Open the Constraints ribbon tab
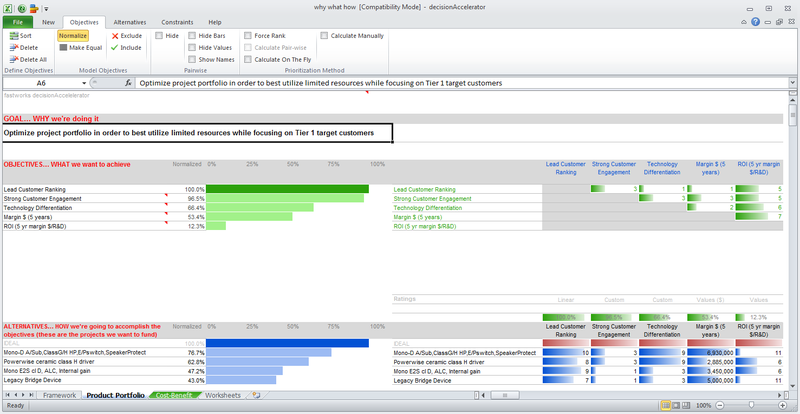Screen dimensions: 800x414 coord(177,22)
